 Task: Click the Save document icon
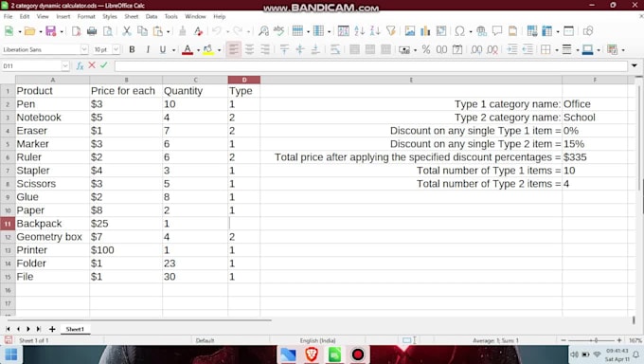[50, 31]
